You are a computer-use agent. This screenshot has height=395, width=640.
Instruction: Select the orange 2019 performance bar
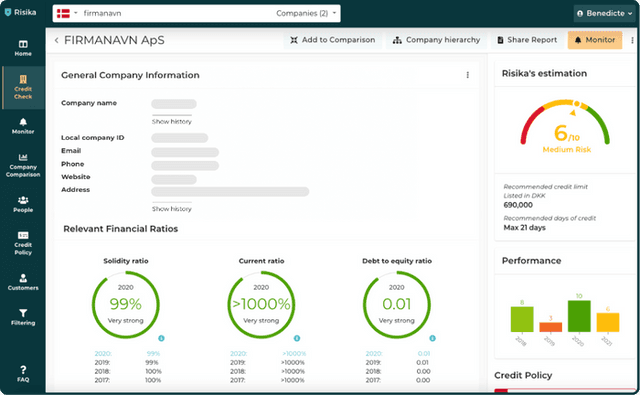click(551, 327)
